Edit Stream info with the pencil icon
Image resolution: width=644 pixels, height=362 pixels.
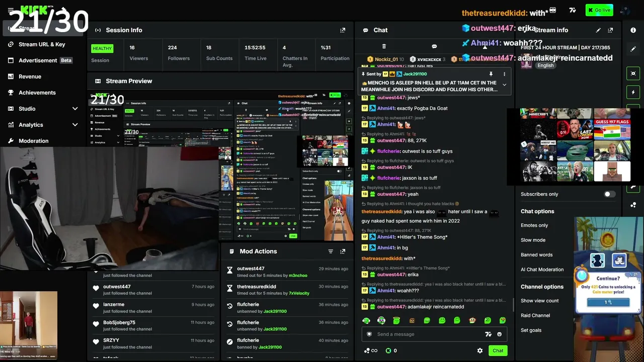point(598,30)
